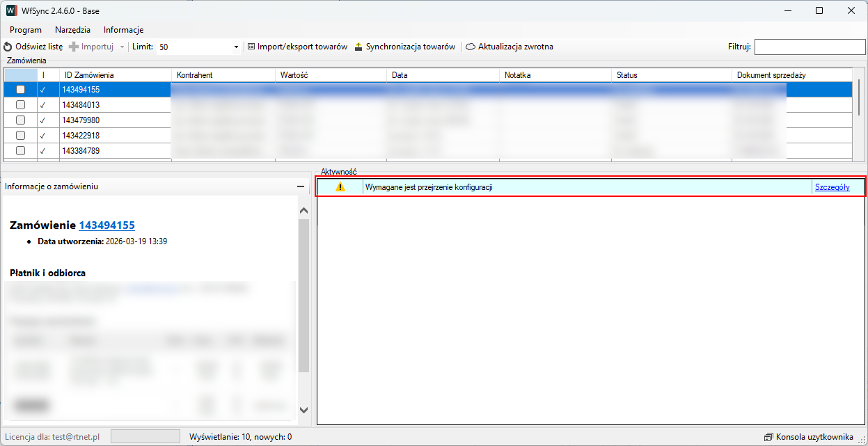Run Aktualizacja zwrotna from the toolbar
Viewport: 868px width, 446px height.
(510, 47)
